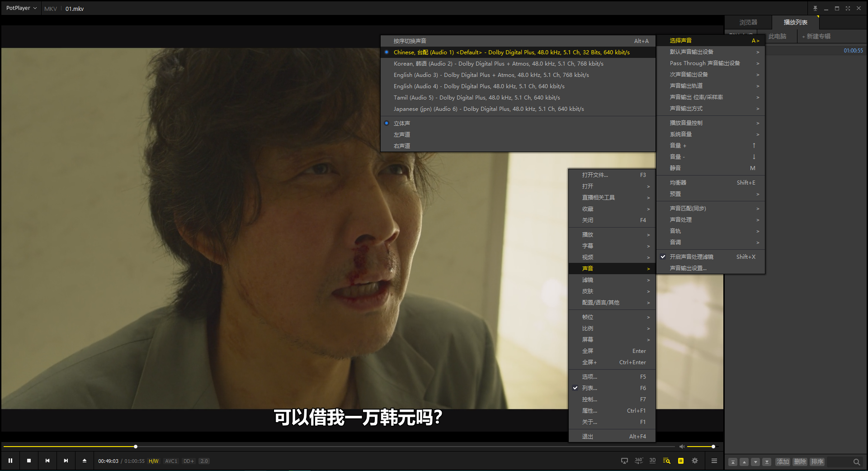Toggle the subtitle display icon
This screenshot has height=471, width=868.
pyautogui.click(x=680, y=461)
